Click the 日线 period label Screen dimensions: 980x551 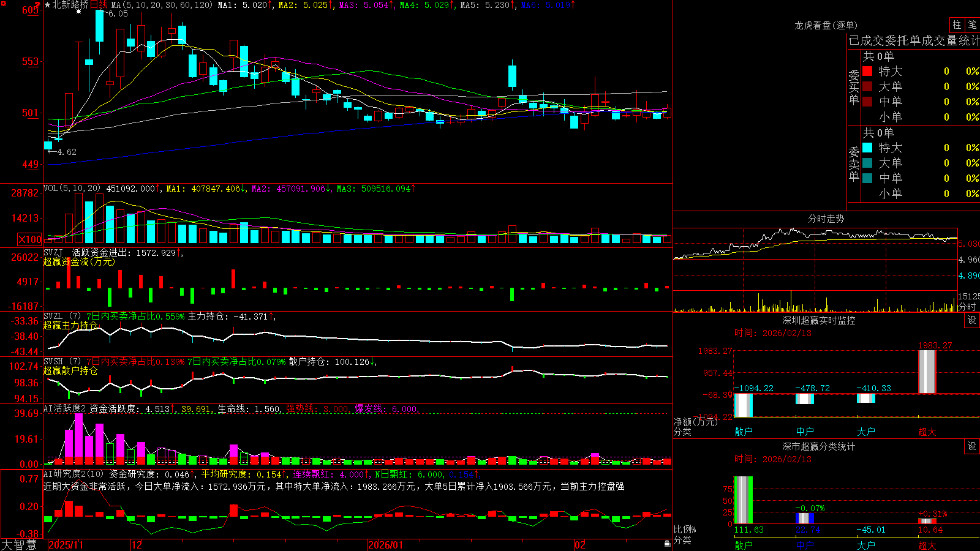(99, 5)
